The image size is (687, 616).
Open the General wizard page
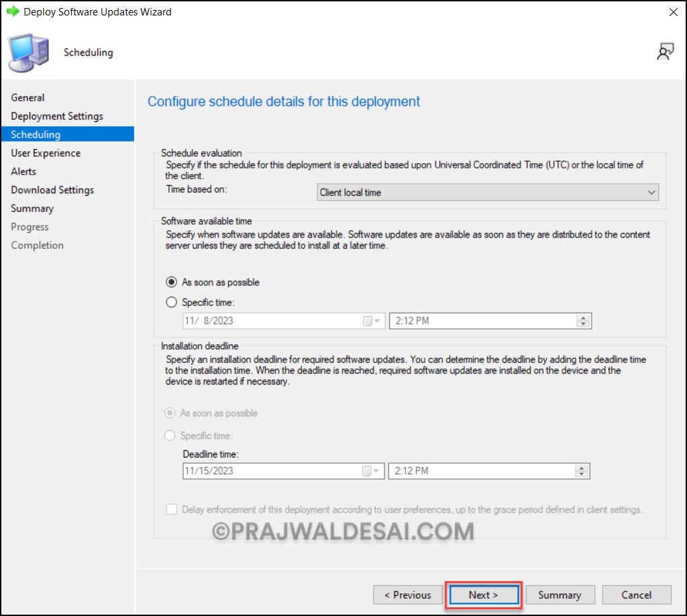pyautogui.click(x=28, y=98)
